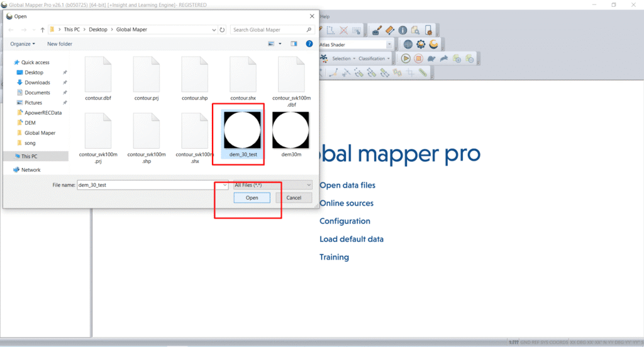The width and height of the screenshot is (644, 347).
Task: Toggle the grid globe icon near Atlas Shader
Action: click(x=408, y=45)
